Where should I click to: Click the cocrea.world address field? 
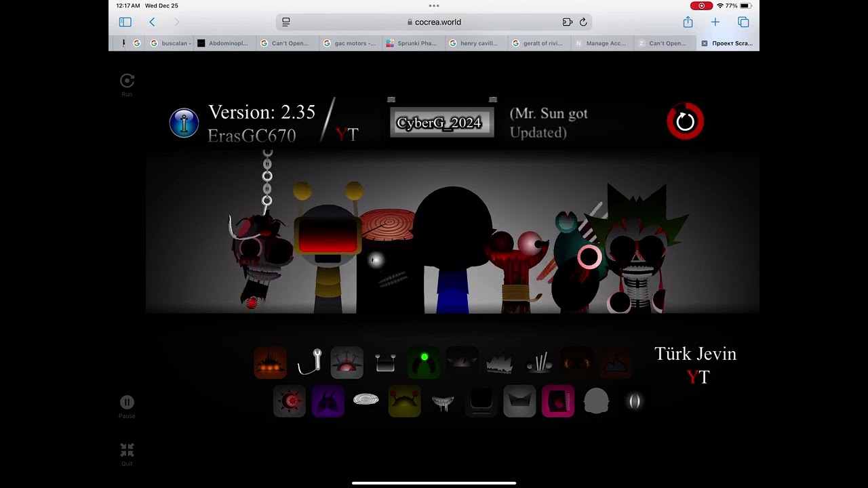point(434,22)
